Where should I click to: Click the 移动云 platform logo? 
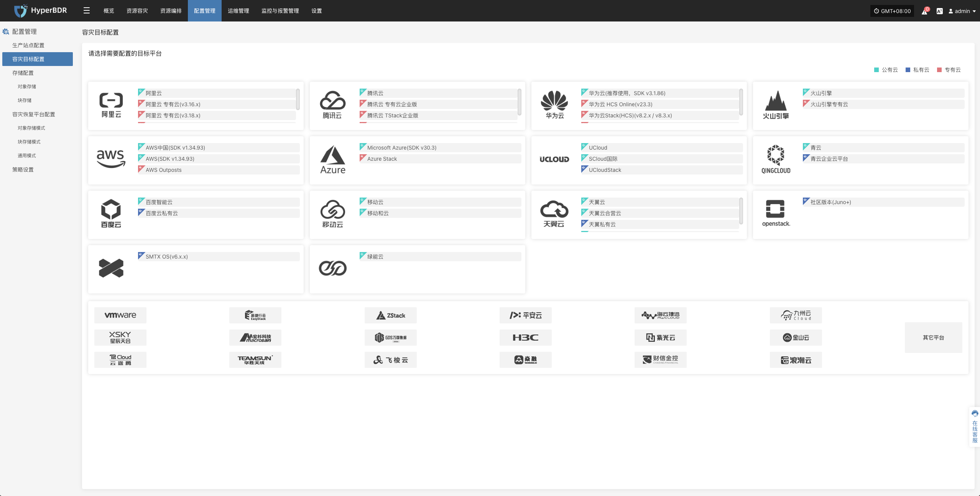coord(332,214)
